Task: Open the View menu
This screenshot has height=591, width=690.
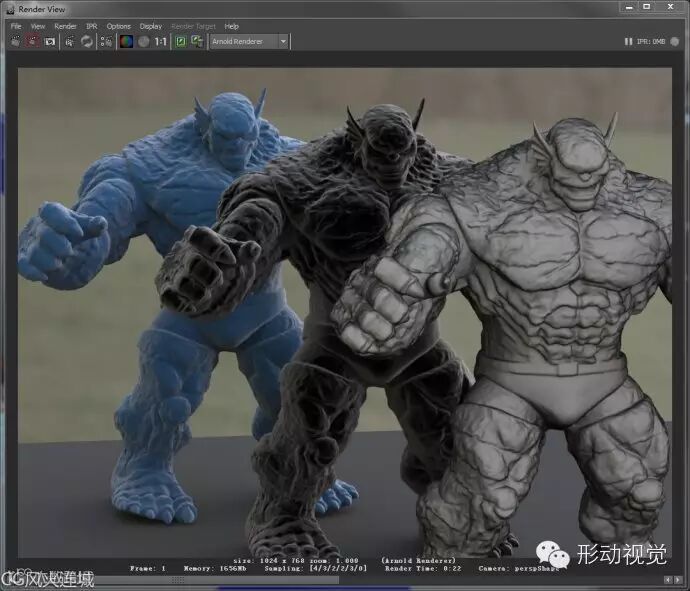Action: click(38, 26)
